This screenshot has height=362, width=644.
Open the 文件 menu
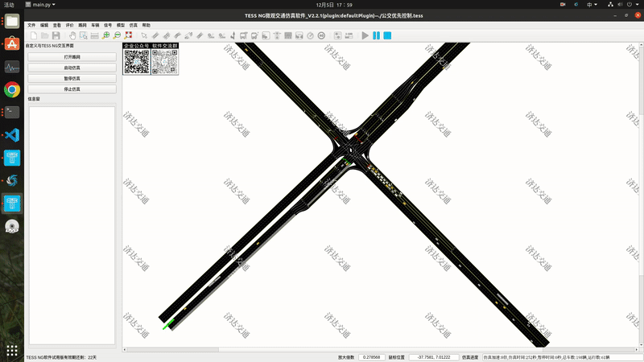coord(31,26)
